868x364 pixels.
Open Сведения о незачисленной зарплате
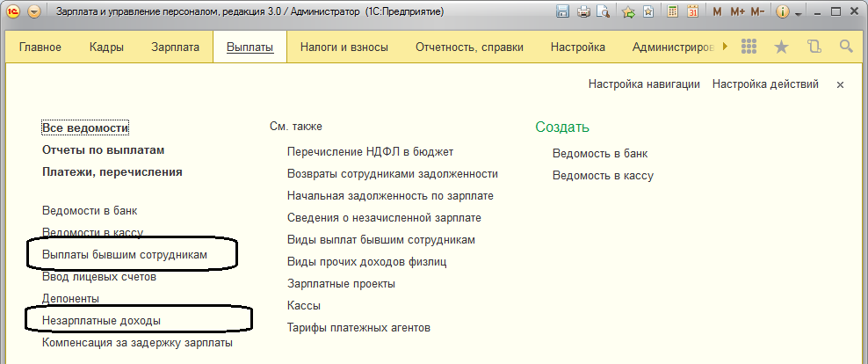click(x=384, y=218)
